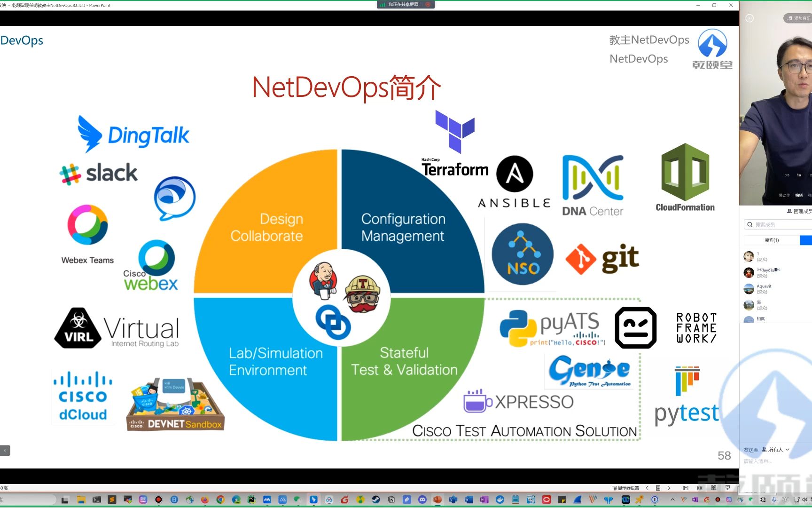Click the NSO circular logo on the slide
This screenshot has width=812, height=508.
[523, 254]
